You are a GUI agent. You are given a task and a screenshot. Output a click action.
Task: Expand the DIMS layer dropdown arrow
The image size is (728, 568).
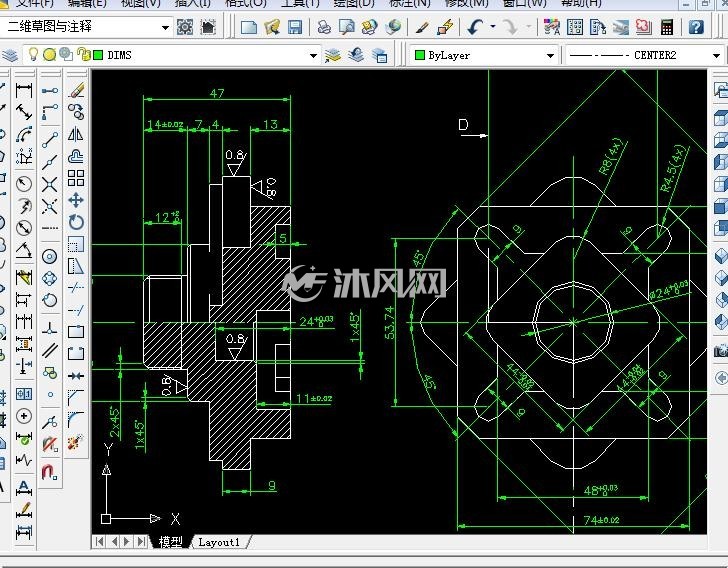(x=313, y=56)
